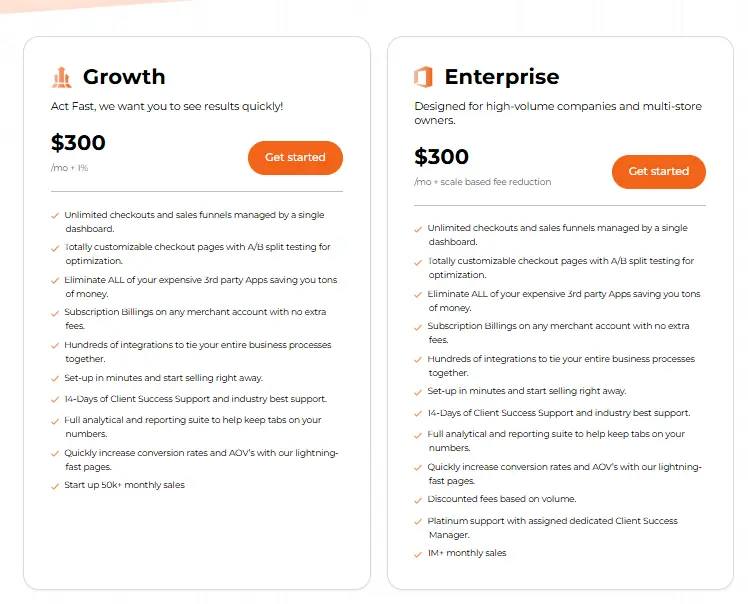Click the Enterprise $300 price
748x604 pixels.
coord(441,156)
